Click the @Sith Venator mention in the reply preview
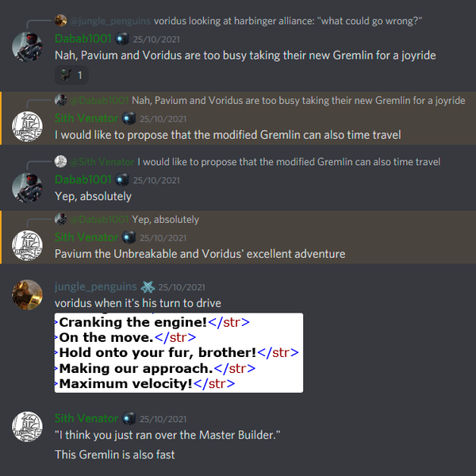Image resolution: width=476 pixels, height=476 pixels. point(102,162)
